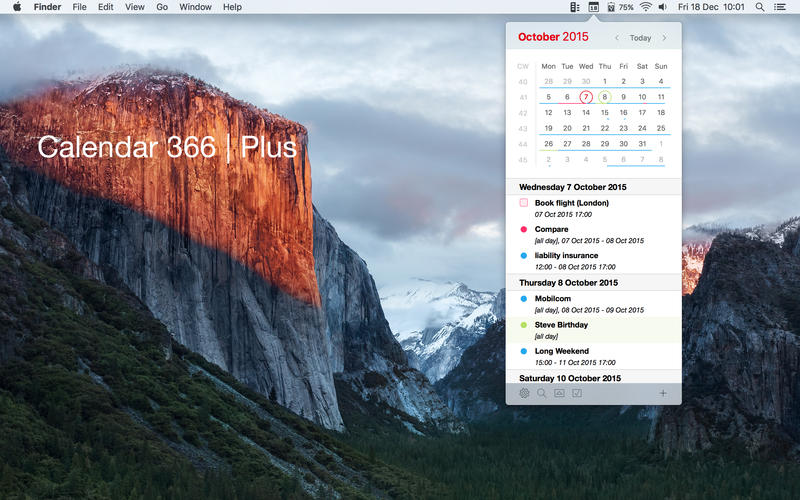Click the date and time 'Fri 18 Dec 10:01'
The image size is (800, 500).
tap(711, 7)
